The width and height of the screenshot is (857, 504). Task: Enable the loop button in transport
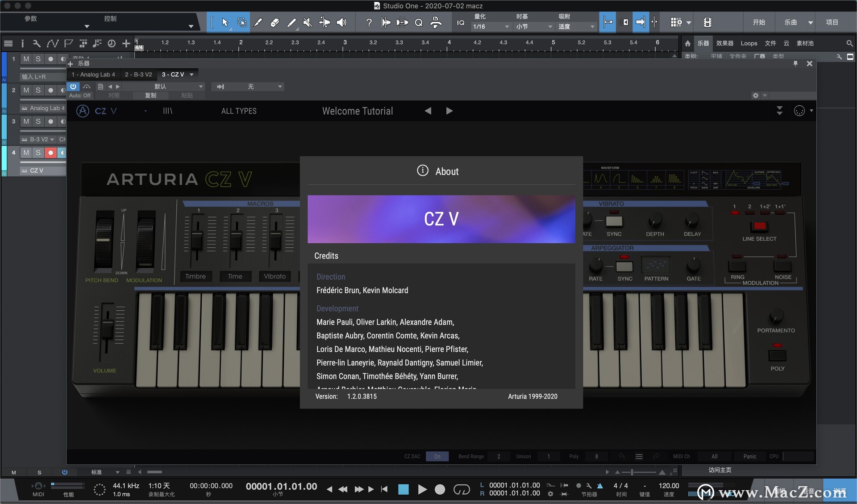tap(462, 490)
